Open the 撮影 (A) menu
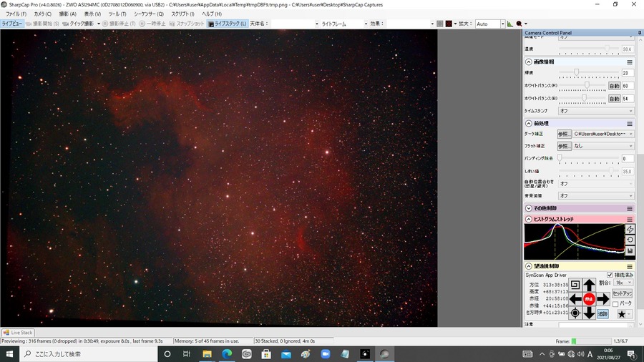 pyautogui.click(x=67, y=14)
